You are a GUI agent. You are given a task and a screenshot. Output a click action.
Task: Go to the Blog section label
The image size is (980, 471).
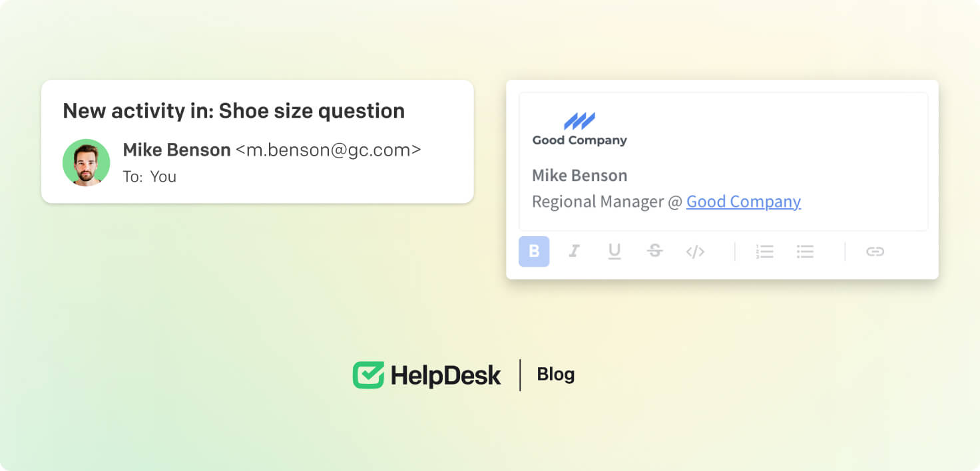[x=555, y=375]
